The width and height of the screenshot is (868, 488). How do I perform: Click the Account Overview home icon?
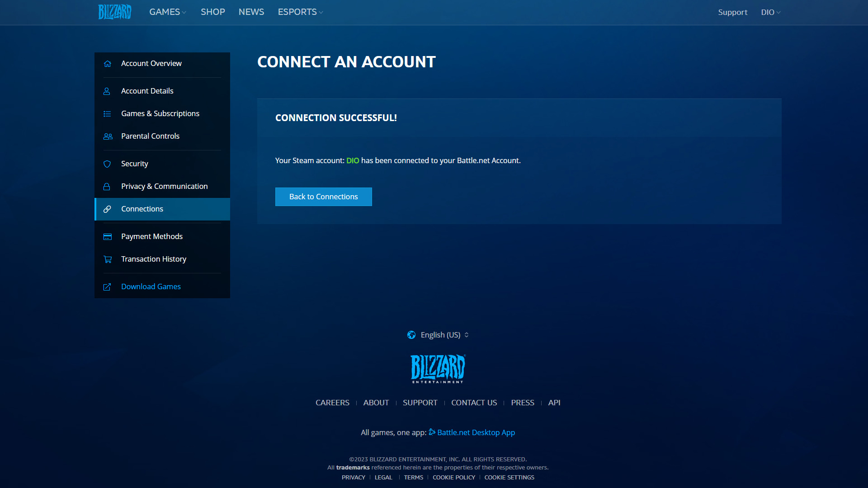click(107, 63)
